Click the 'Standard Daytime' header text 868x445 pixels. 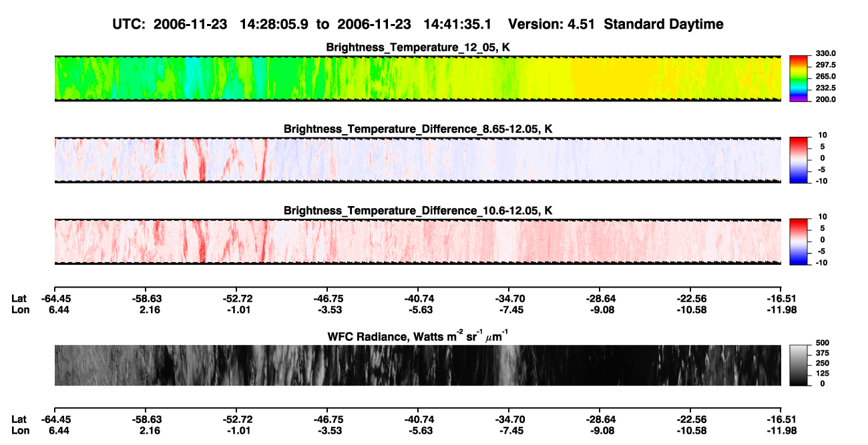tap(663, 25)
